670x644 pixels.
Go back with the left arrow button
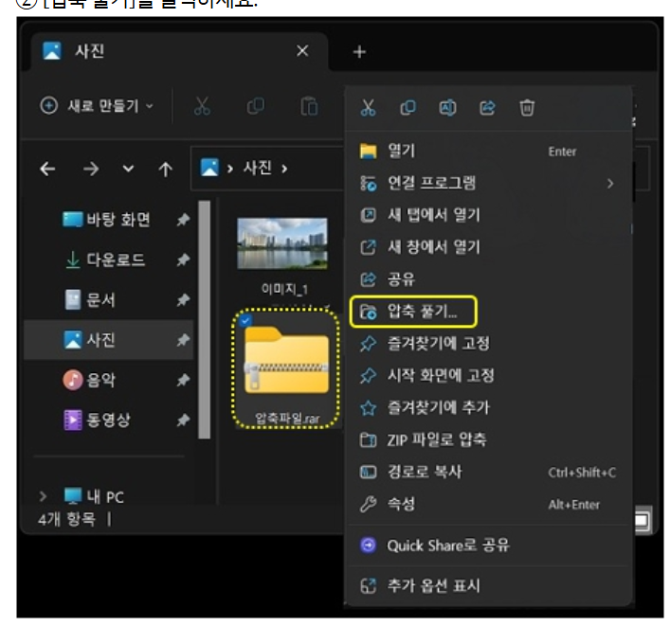(47, 170)
